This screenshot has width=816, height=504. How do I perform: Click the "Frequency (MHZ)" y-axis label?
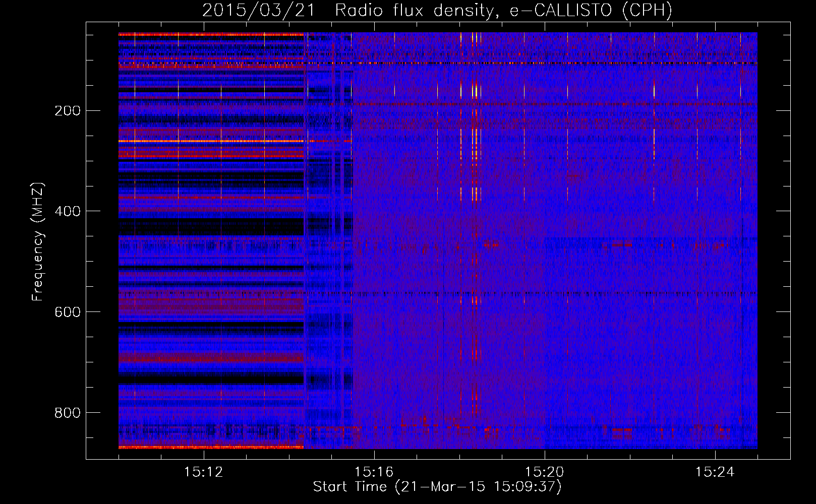(x=38, y=242)
